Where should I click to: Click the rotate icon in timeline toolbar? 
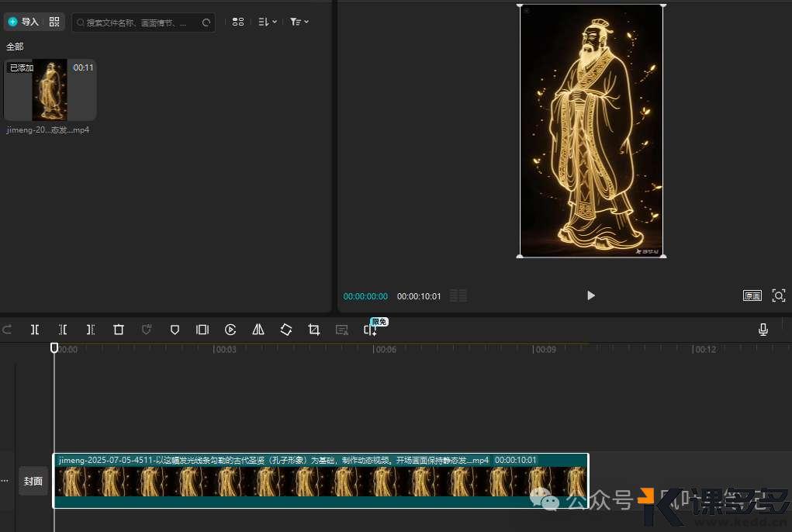tap(286, 330)
